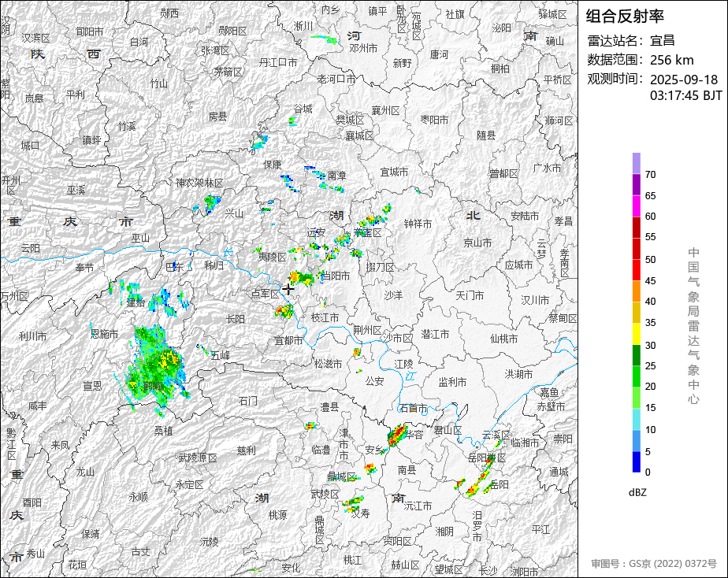Click the 桑植 map label
This screenshot has height=578, width=728.
coord(163,431)
